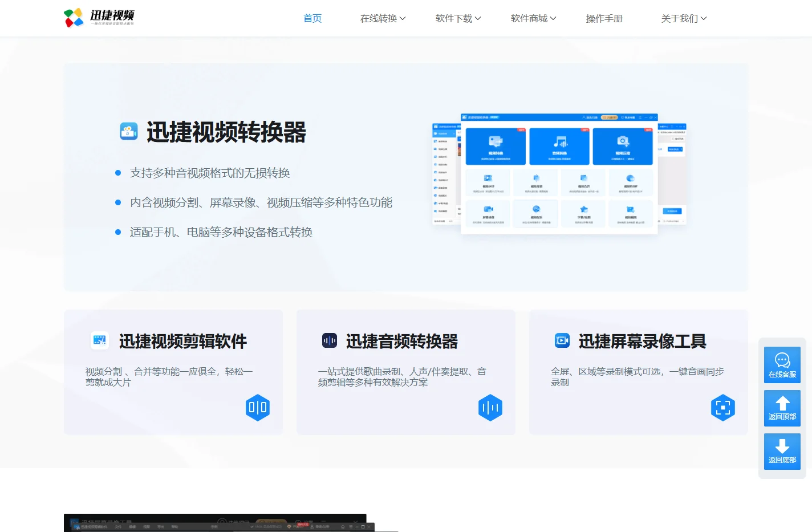Open the 迅捷视频转换器 heading

(226, 132)
